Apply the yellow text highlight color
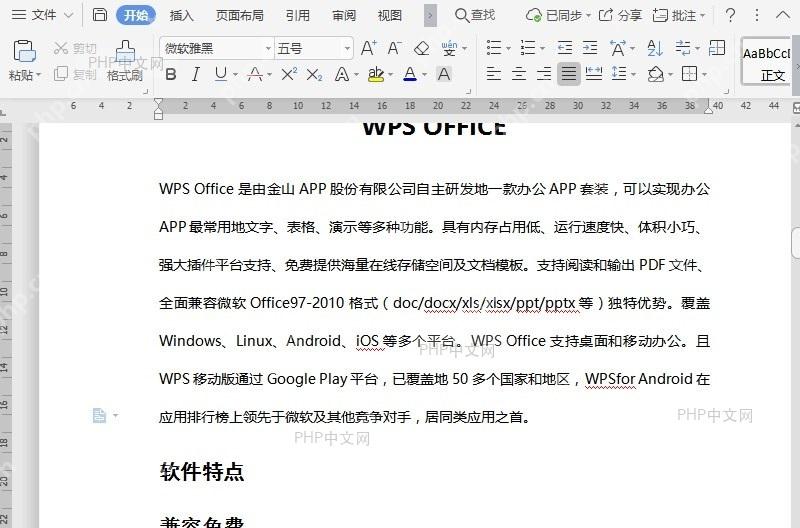This screenshot has height=528, width=800. (x=376, y=74)
